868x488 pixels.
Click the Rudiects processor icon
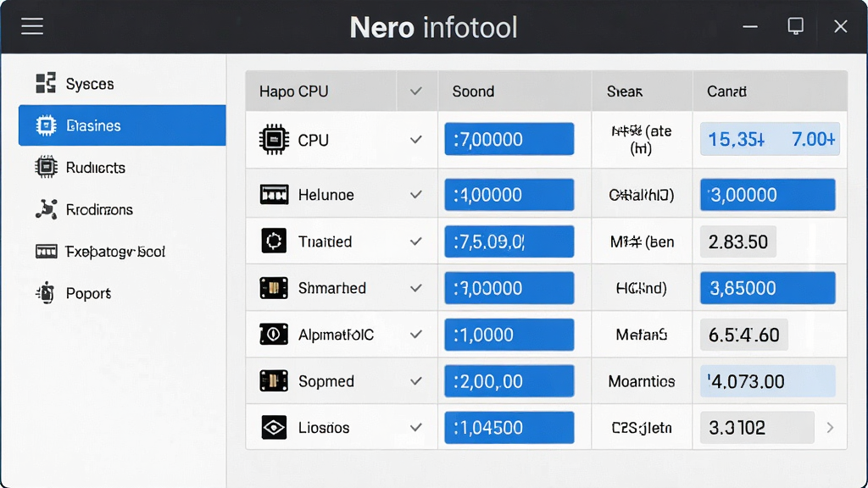pos(46,167)
